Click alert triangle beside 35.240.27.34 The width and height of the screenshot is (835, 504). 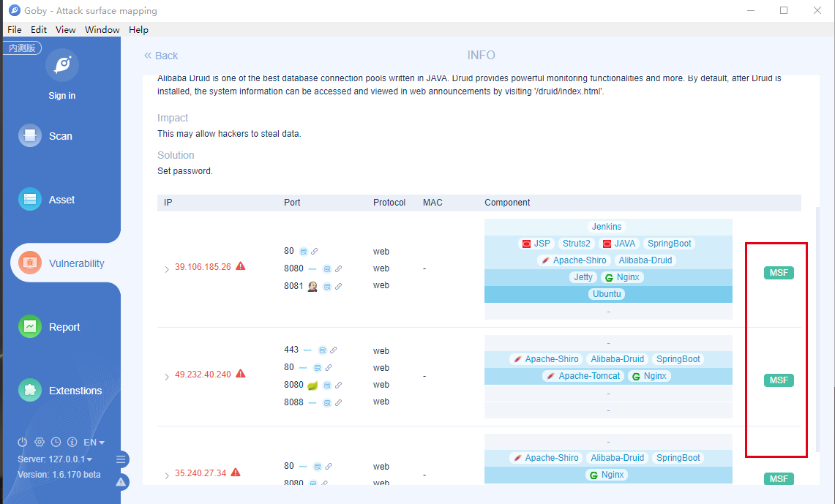236,472
